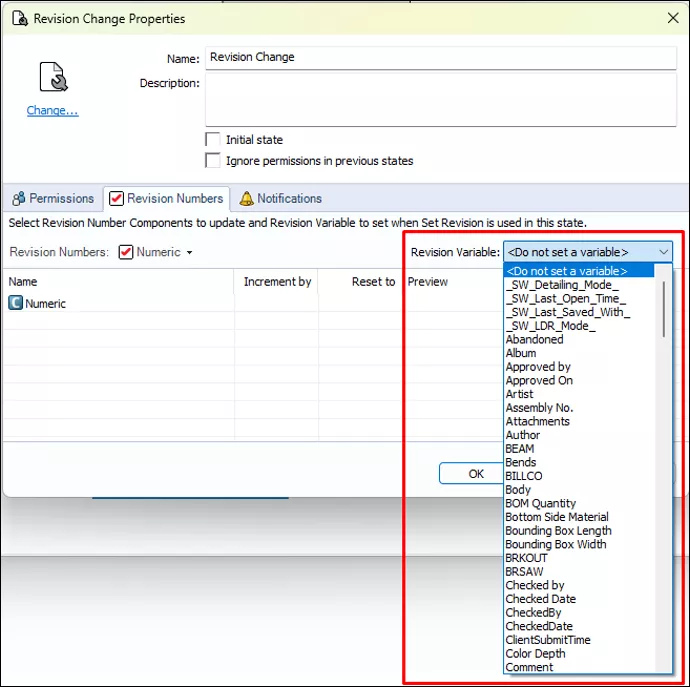
Task: Click the Numeric component C icon
Action: click(15, 303)
